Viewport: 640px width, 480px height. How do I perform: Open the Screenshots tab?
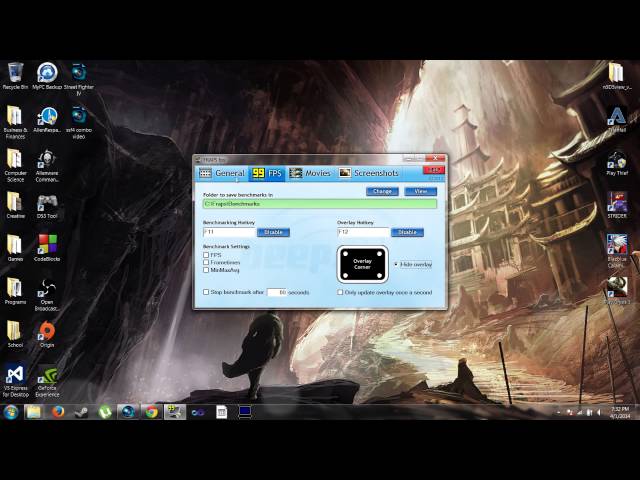369,173
